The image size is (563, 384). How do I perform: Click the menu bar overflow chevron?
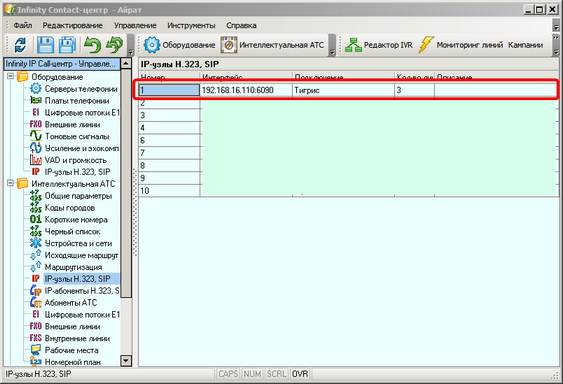[555, 26]
